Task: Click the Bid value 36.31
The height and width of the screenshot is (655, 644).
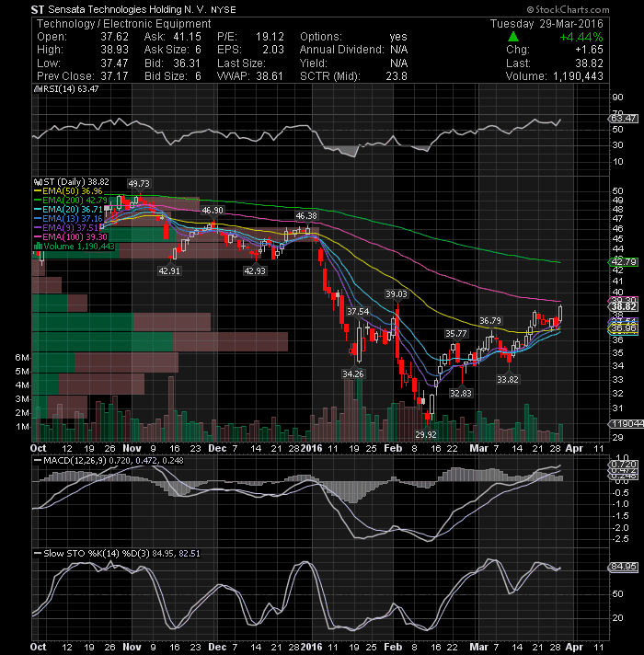Action: click(187, 63)
